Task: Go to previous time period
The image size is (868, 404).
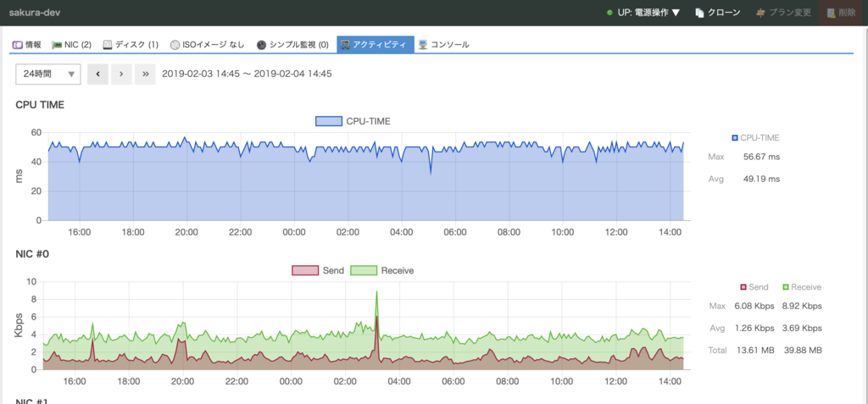Action: coord(97,75)
